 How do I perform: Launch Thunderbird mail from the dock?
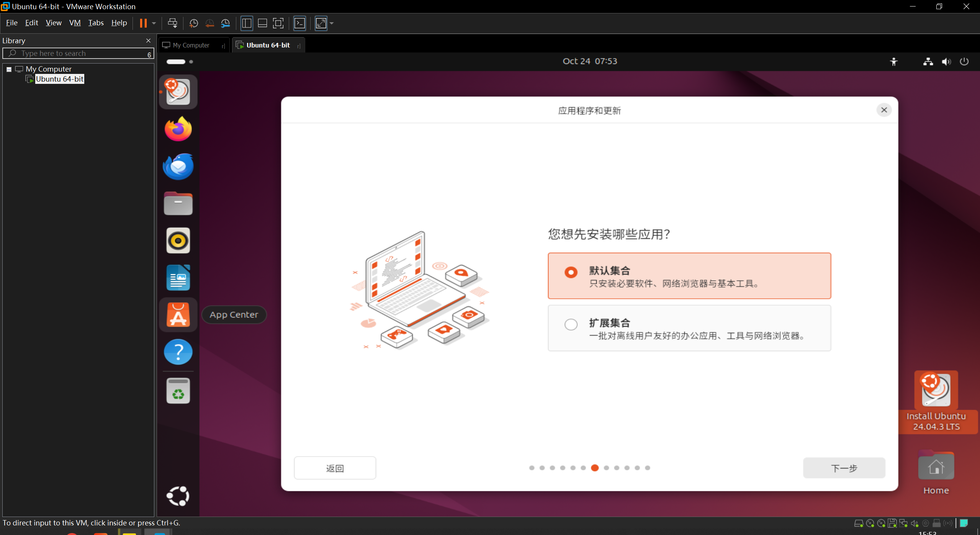pos(178,166)
